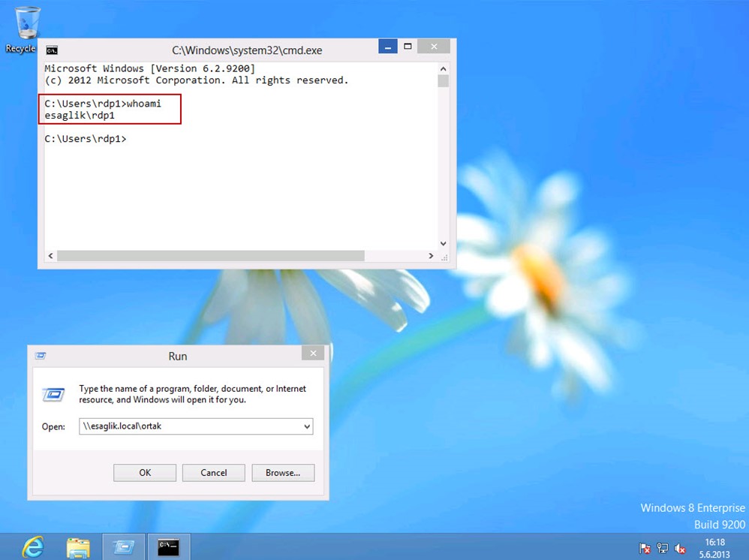Click the 'esaglik\rdp1' output line
749x560 pixels.
click(x=80, y=115)
